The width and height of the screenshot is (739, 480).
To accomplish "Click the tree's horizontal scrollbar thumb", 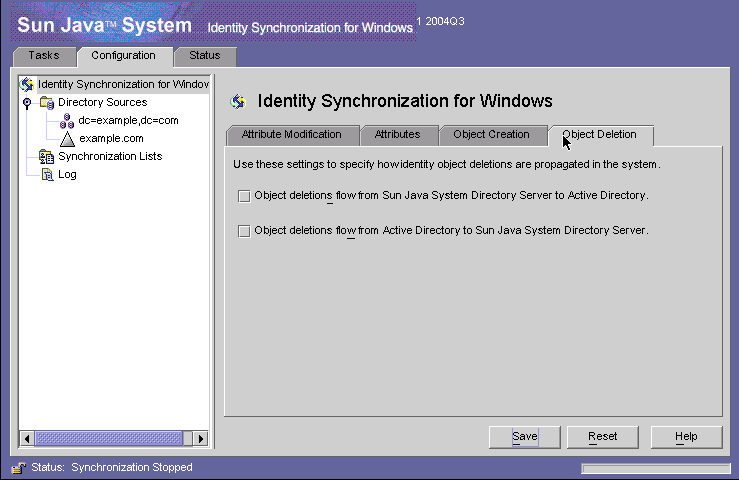I will pos(109,439).
